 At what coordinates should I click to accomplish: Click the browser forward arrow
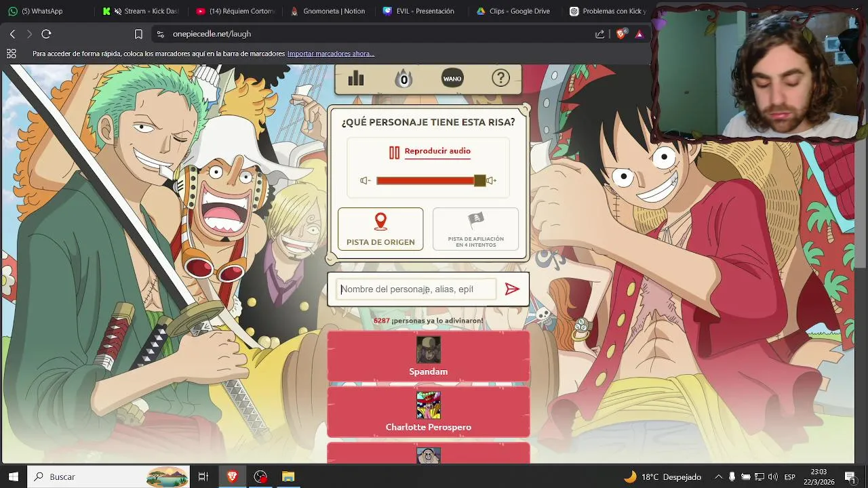point(29,34)
